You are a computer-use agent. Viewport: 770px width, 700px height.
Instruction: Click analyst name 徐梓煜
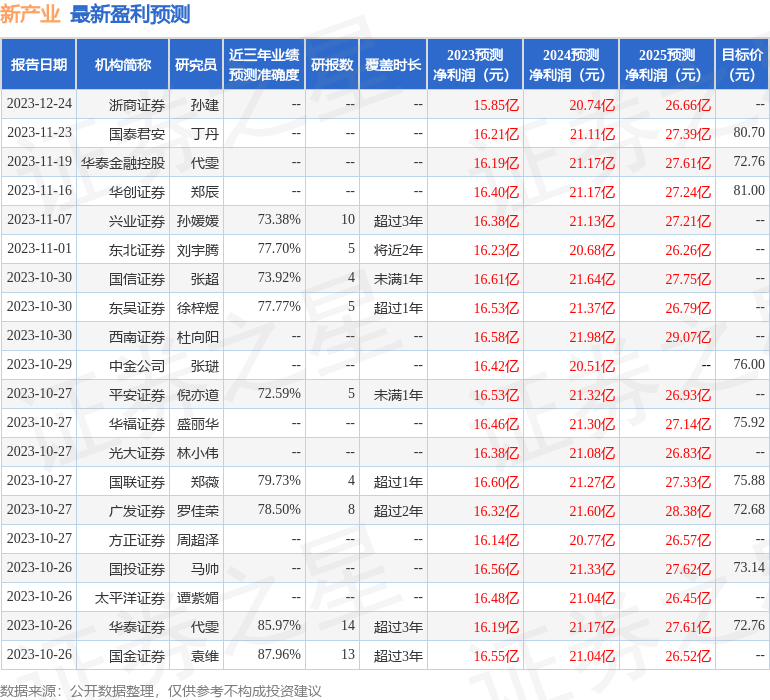pyautogui.click(x=197, y=308)
